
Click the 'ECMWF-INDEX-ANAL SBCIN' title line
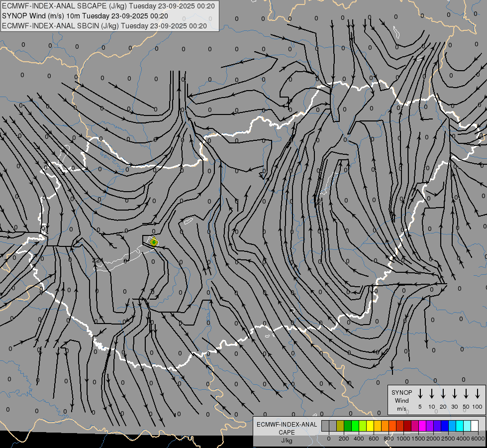(x=104, y=26)
